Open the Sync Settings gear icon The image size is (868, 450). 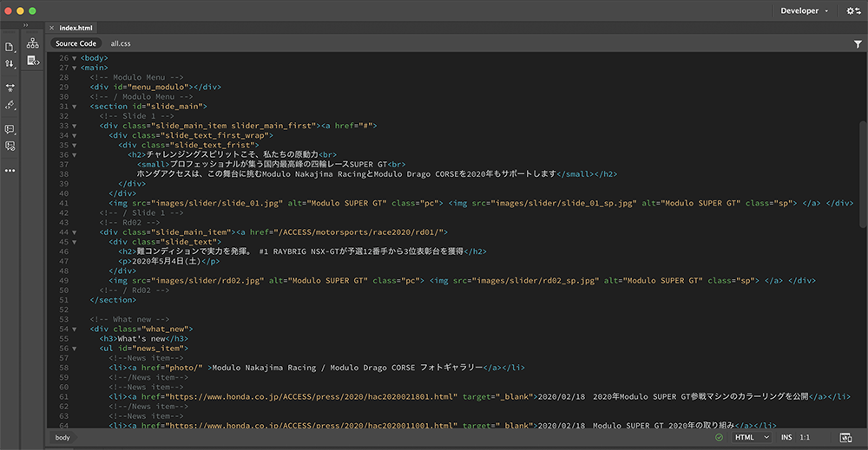(x=852, y=10)
